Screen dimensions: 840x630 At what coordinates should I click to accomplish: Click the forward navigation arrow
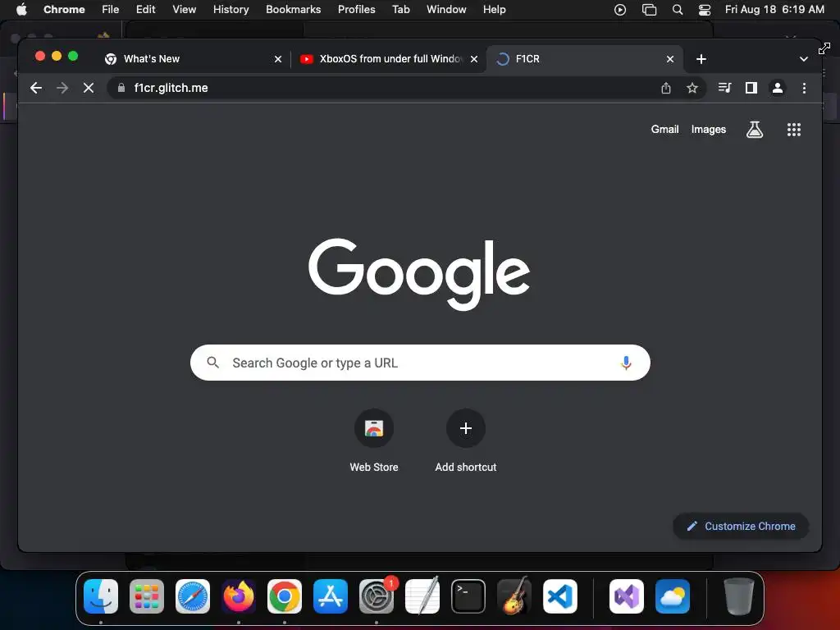click(62, 88)
